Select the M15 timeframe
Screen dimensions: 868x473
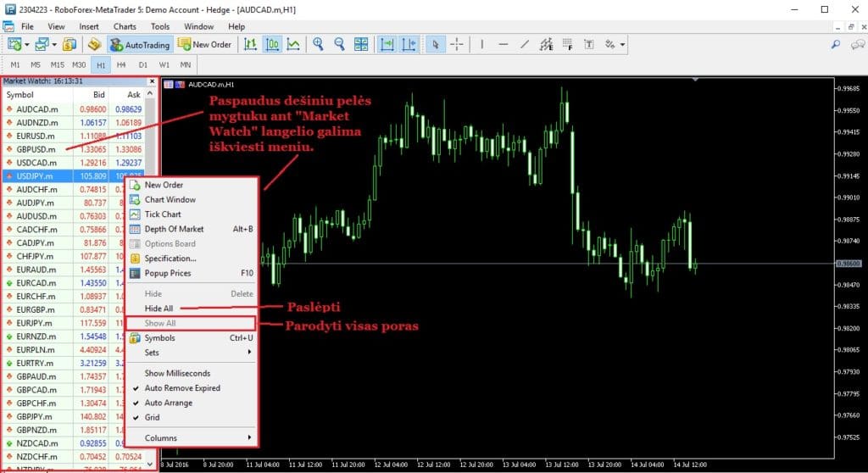pyautogui.click(x=57, y=64)
